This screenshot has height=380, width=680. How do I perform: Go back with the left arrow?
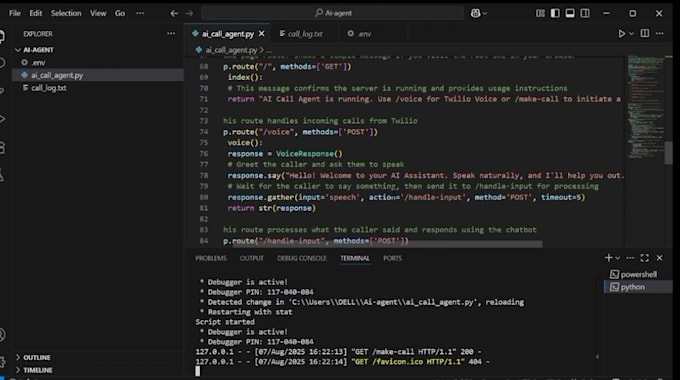[174, 13]
